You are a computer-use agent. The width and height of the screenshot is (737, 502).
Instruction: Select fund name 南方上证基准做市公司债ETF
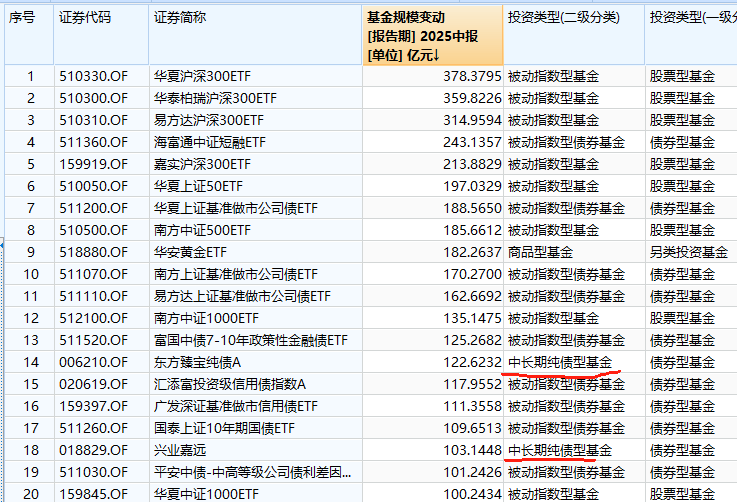[236, 275]
